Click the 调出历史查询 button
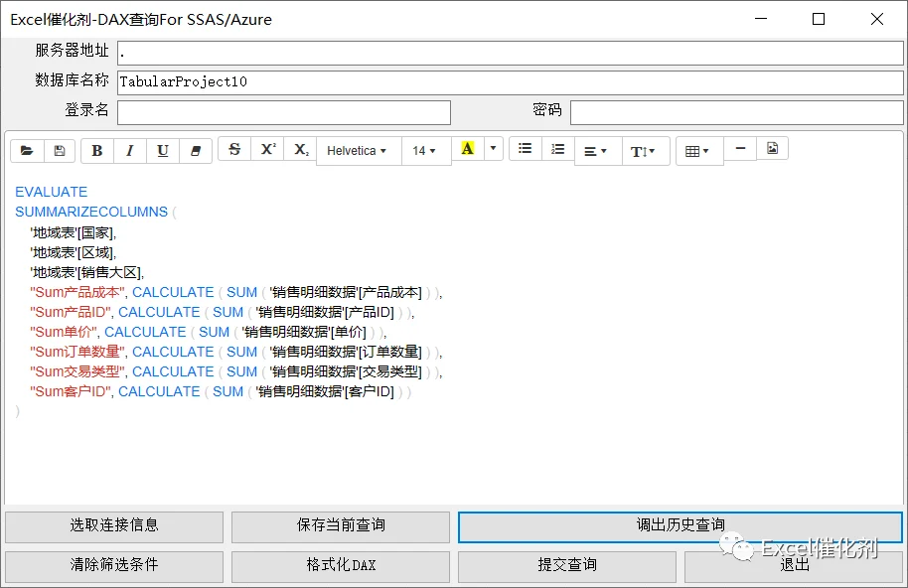 tap(681, 525)
